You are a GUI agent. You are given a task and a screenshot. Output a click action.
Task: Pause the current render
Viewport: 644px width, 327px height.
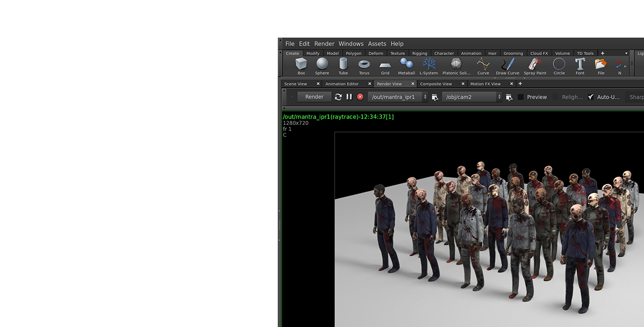point(349,97)
